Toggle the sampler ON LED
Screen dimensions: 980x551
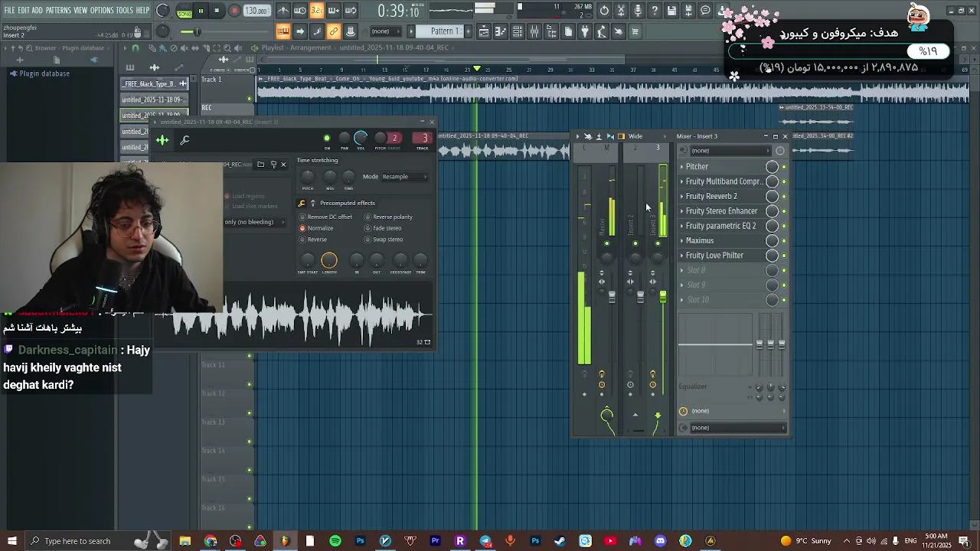327,139
